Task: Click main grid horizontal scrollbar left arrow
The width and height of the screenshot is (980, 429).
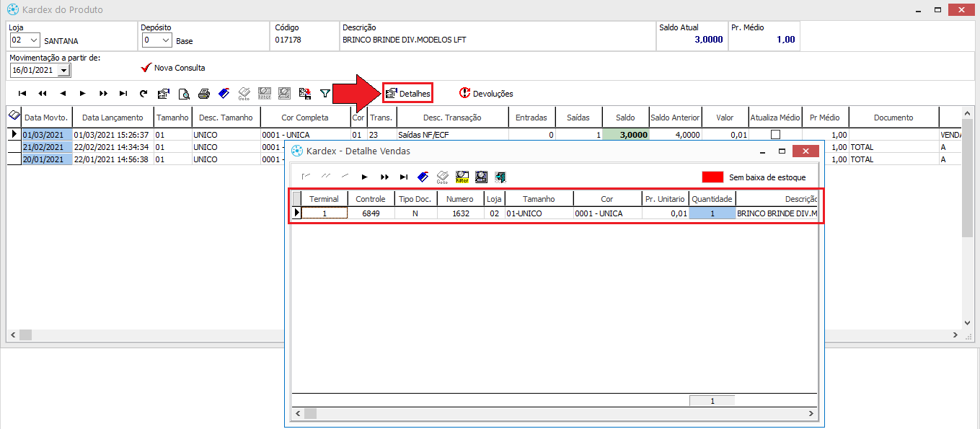Action: click(12, 335)
